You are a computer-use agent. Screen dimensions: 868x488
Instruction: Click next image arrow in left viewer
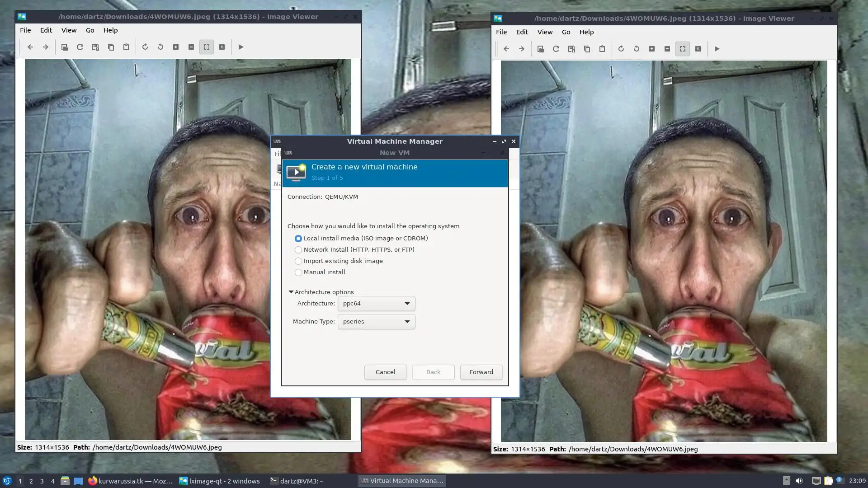coord(45,47)
